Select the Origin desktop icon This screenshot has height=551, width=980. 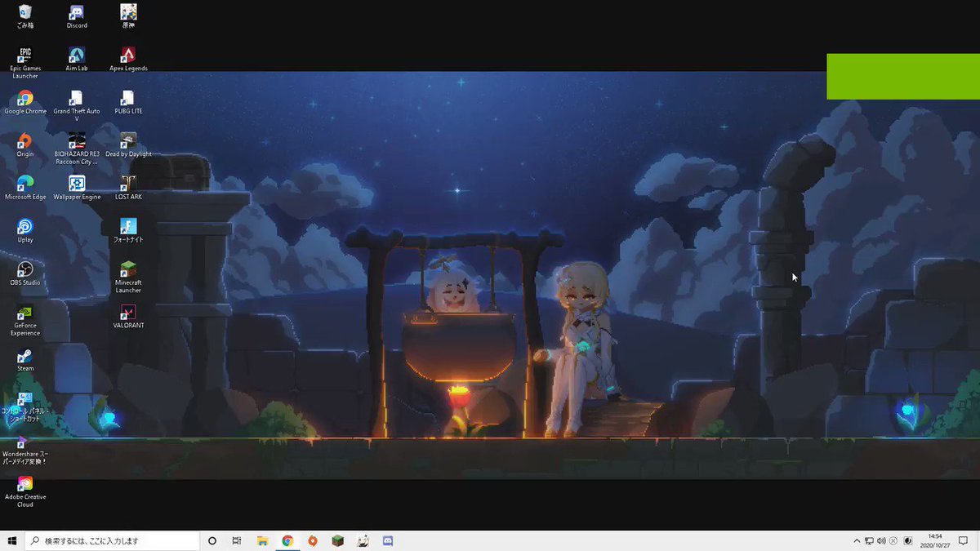click(25, 145)
